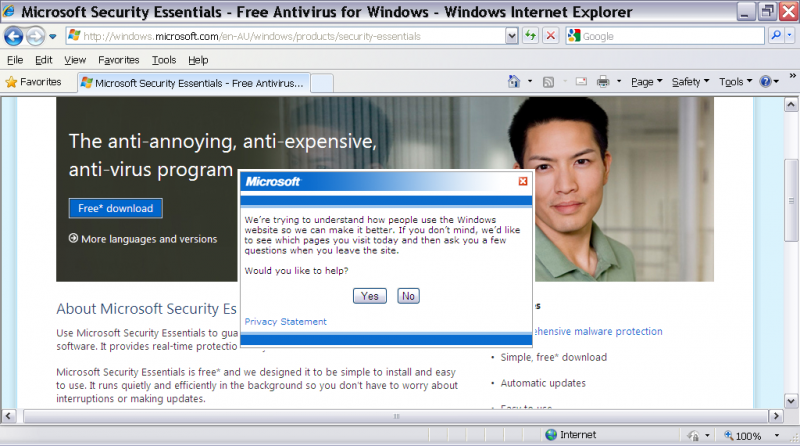
Task: Open the Safety command bar menu
Action: [690, 82]
